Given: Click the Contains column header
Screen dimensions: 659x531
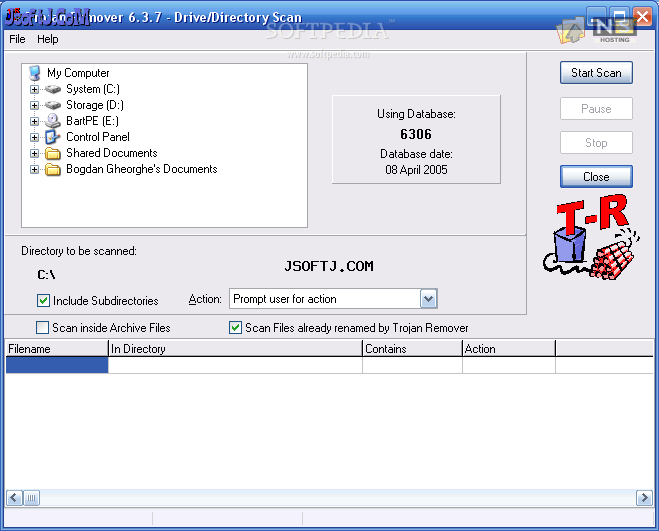Looking at the screenshot, I should (412, 349).
